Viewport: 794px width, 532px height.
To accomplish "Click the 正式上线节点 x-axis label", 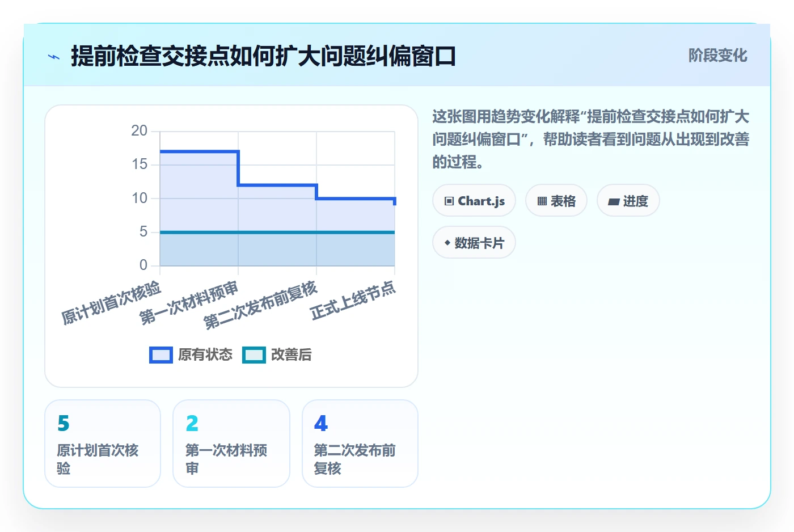I will click(x=353, y=301).
